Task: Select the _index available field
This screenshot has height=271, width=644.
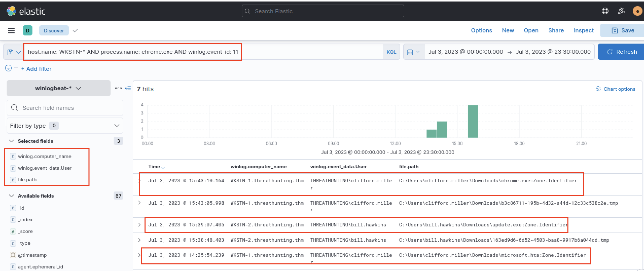Action: point(25,220)
